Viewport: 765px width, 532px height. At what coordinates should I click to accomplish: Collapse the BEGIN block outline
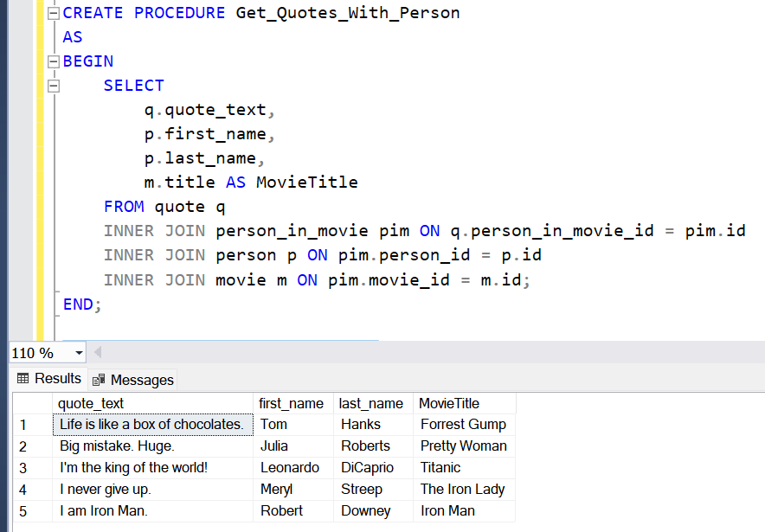[54, 62]
